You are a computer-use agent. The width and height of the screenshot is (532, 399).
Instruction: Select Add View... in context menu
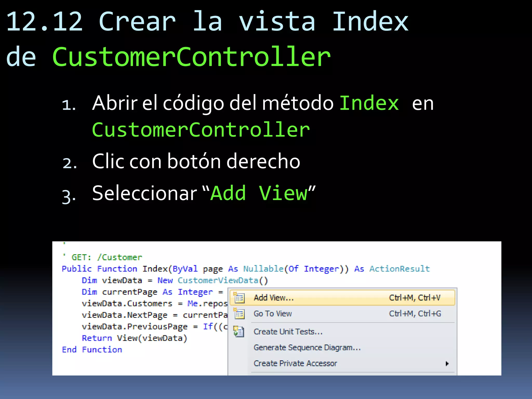point(274,298)
